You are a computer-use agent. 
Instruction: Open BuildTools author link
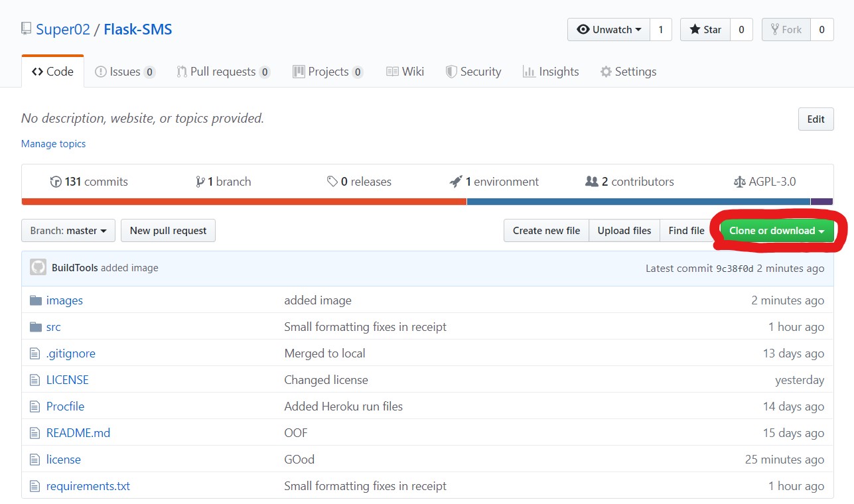point(75,268)
